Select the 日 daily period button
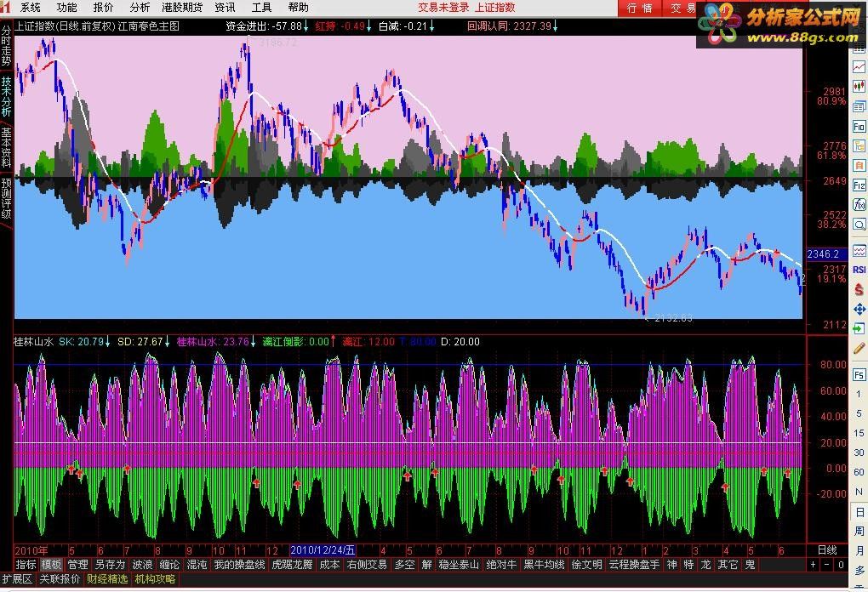 (x=859, y=512)
